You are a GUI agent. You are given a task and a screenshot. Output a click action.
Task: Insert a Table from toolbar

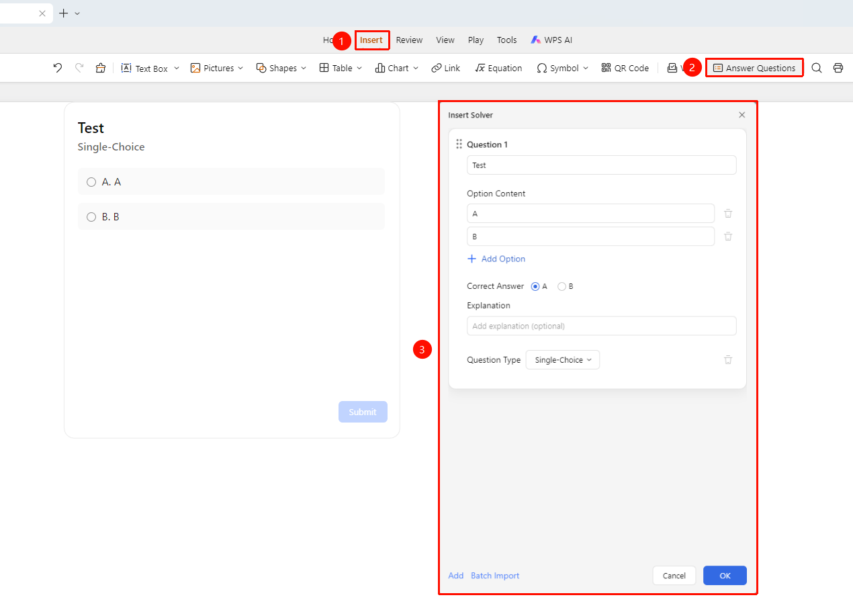(x=341, y=68)
